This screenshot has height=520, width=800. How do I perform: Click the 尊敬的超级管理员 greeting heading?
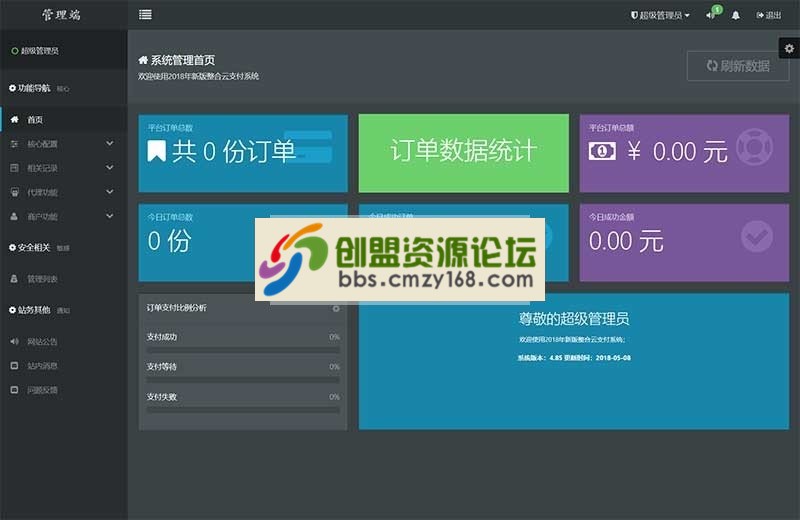573,319
